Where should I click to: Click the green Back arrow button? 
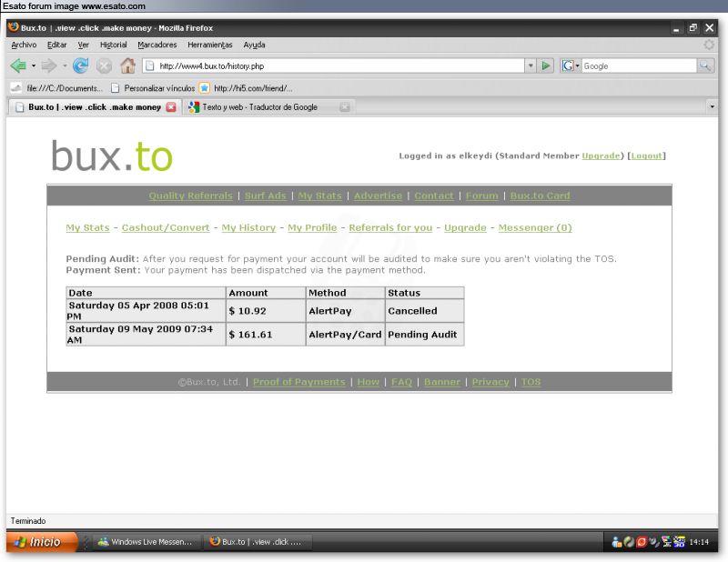pyautogui.click(x=18, y=65)
